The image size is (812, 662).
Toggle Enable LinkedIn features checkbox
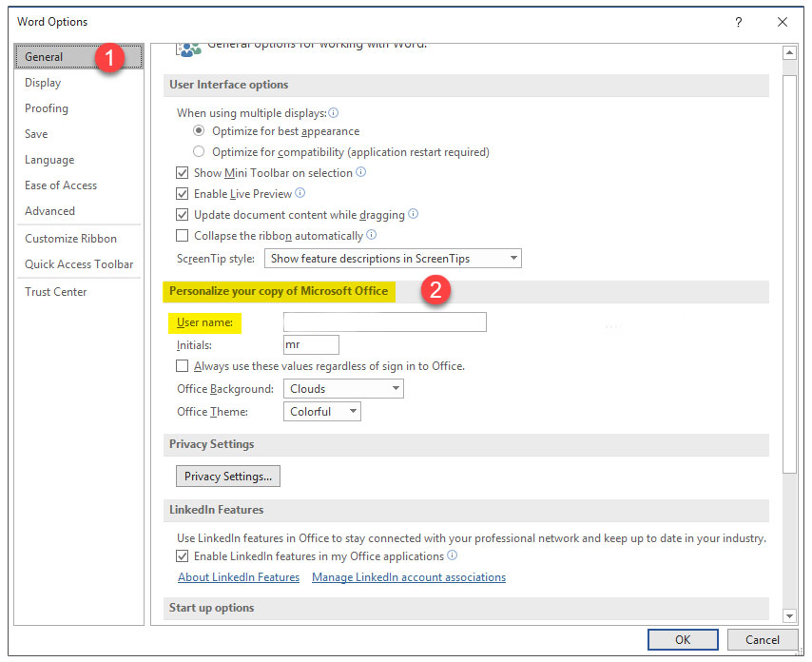(183, 556)
